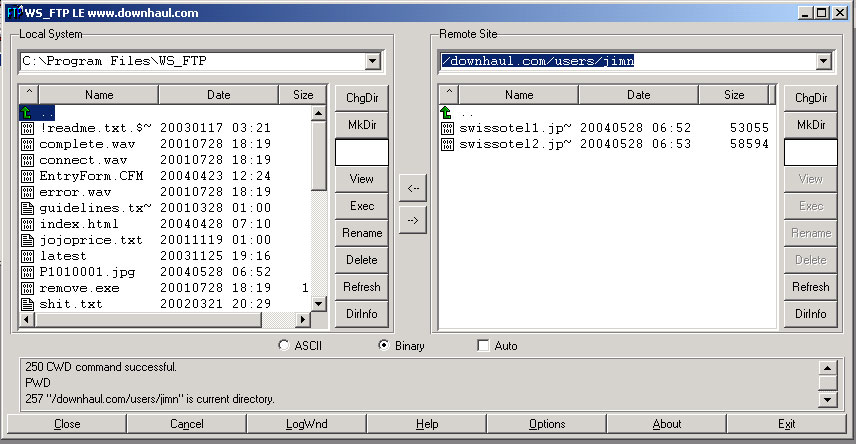Open the LogWnd log window
856x444 pixels.
click(306, 424)
